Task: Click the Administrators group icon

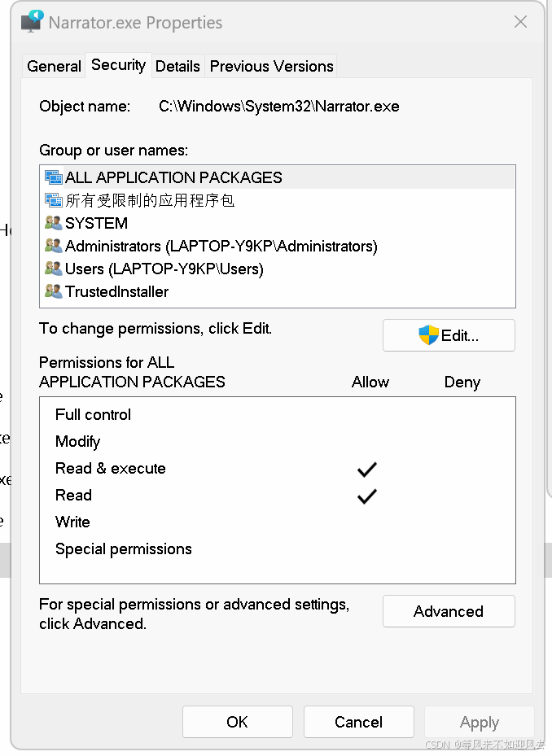Action: pyautogui.click(x=54, y=246)
